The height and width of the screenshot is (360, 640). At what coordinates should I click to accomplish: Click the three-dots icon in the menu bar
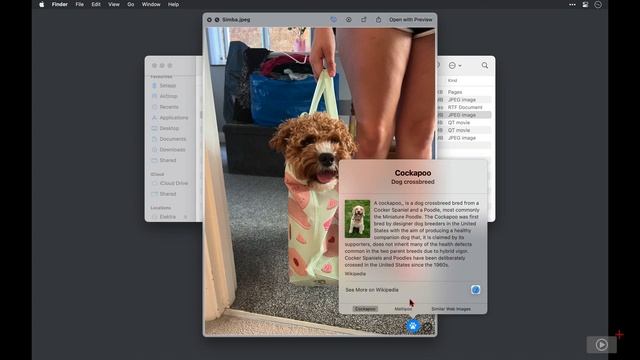pyautogui.click(x=572, y=4)
